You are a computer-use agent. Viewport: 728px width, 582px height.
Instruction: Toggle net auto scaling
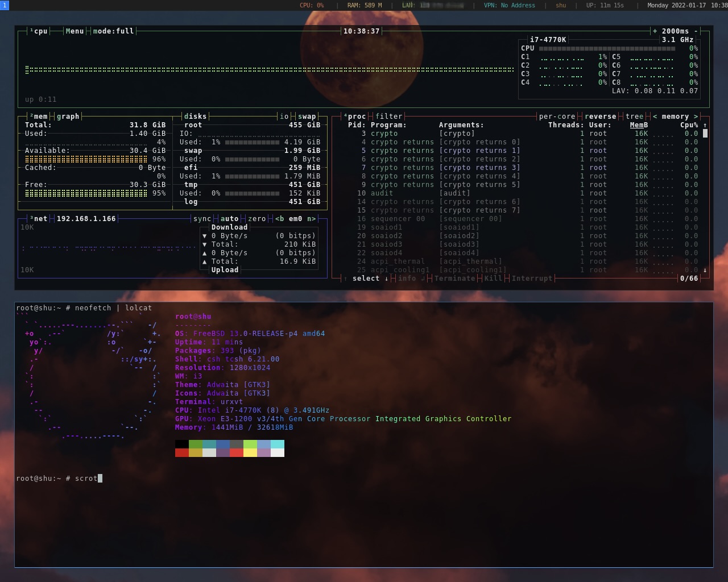click(x=229, y=219)
